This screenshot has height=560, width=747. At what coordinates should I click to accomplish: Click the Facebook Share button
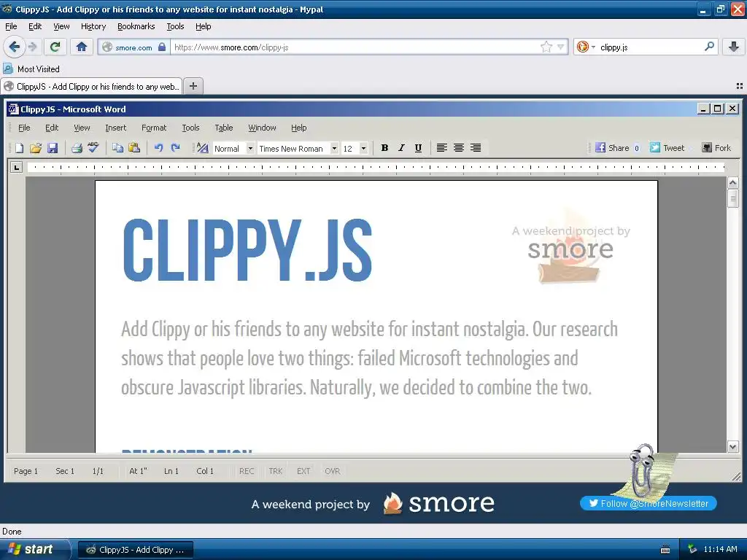[x=618, y=148]
